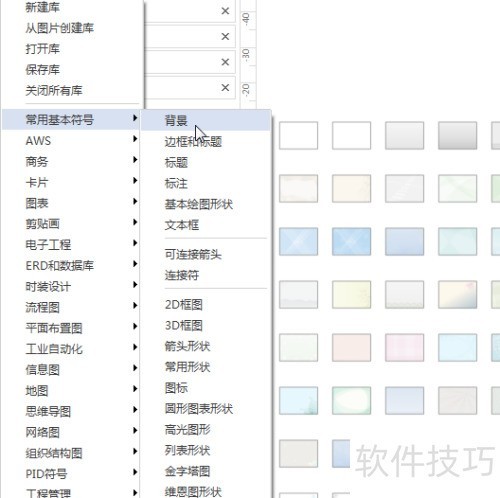
Task: Open 基本绘图形状 library
Action: coord(199,204)
